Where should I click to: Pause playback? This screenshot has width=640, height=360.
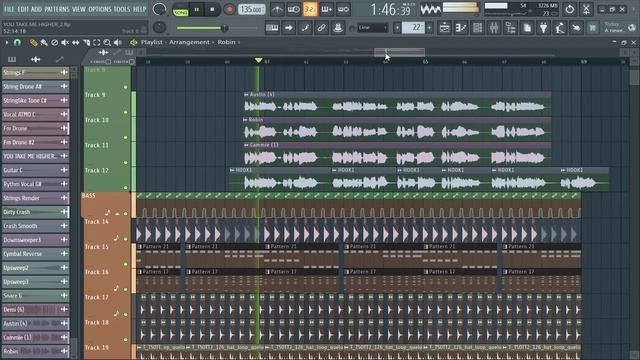196,9
